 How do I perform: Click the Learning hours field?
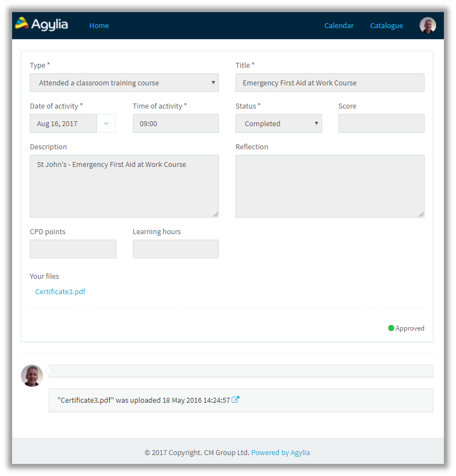coord(175,249)
